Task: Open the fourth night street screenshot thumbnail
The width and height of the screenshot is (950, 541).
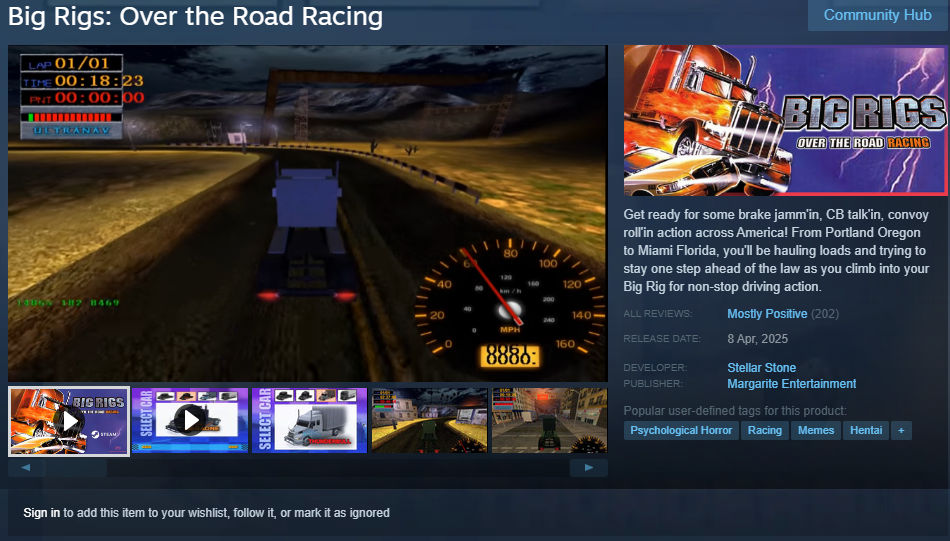Action: click(x=429, y=421)
